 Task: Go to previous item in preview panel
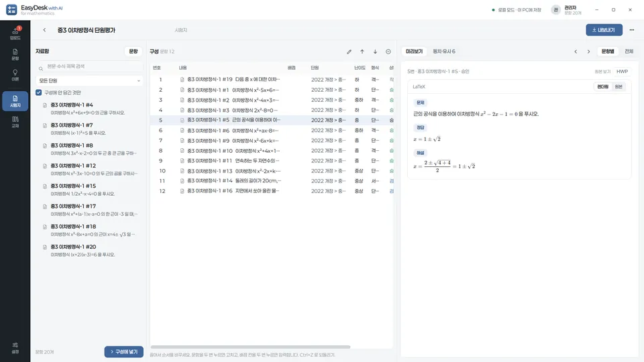click(576, 52)
